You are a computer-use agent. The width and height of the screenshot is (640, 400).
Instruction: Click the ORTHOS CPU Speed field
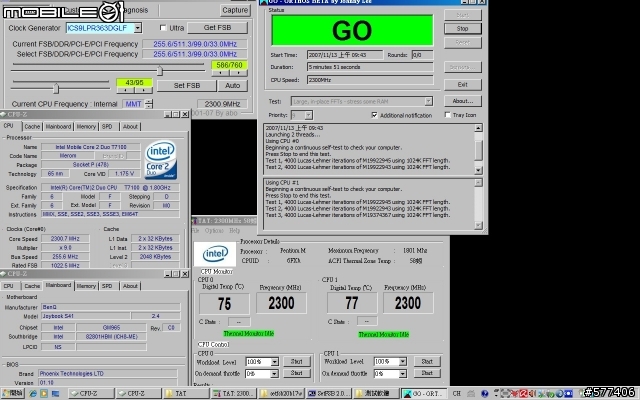click(370, 80)
